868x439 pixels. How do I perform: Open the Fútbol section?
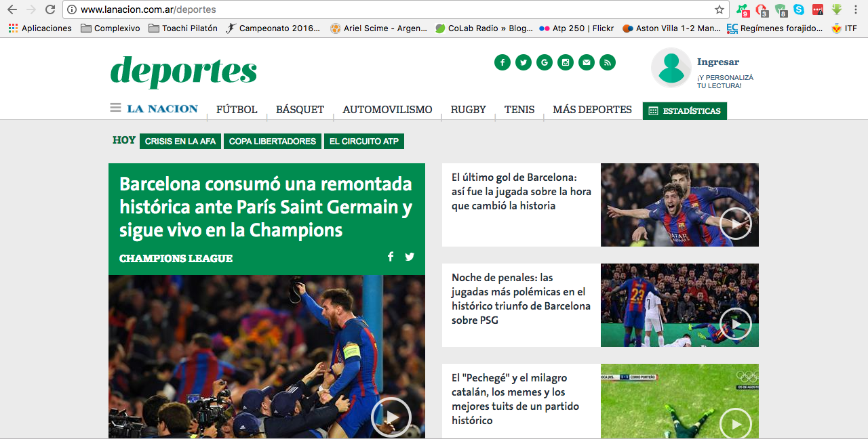pyautogui.click(x=237, y=110)
